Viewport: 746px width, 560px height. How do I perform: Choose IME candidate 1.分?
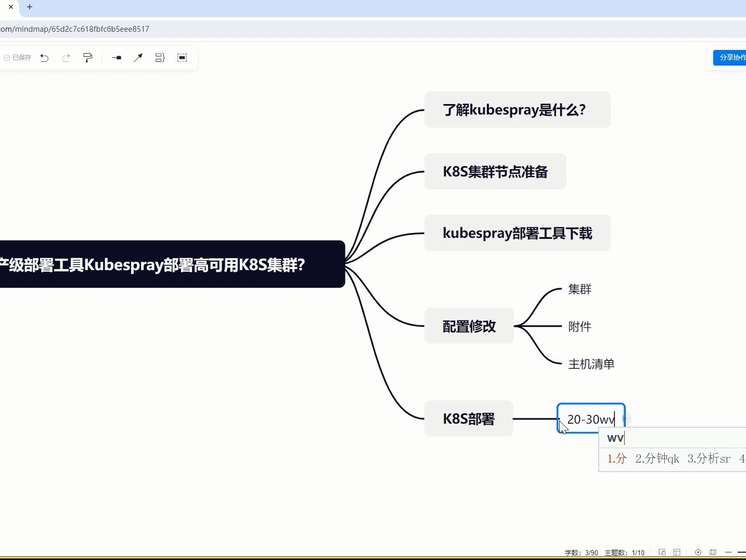point(617,459)
